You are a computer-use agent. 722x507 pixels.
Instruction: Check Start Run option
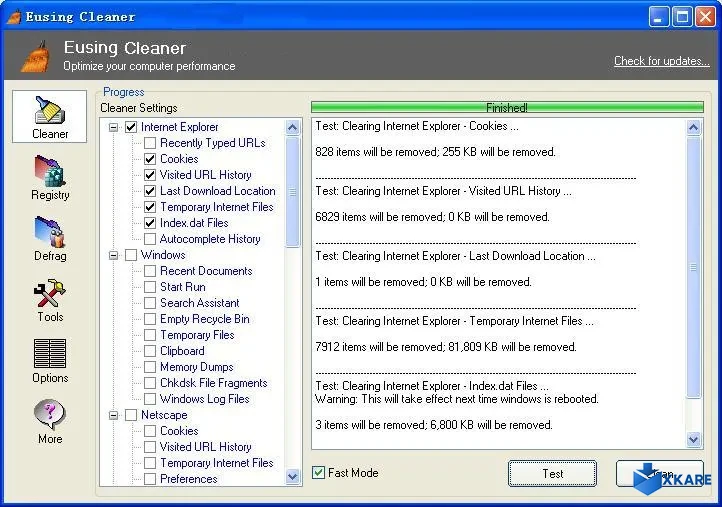coord(150,287)
